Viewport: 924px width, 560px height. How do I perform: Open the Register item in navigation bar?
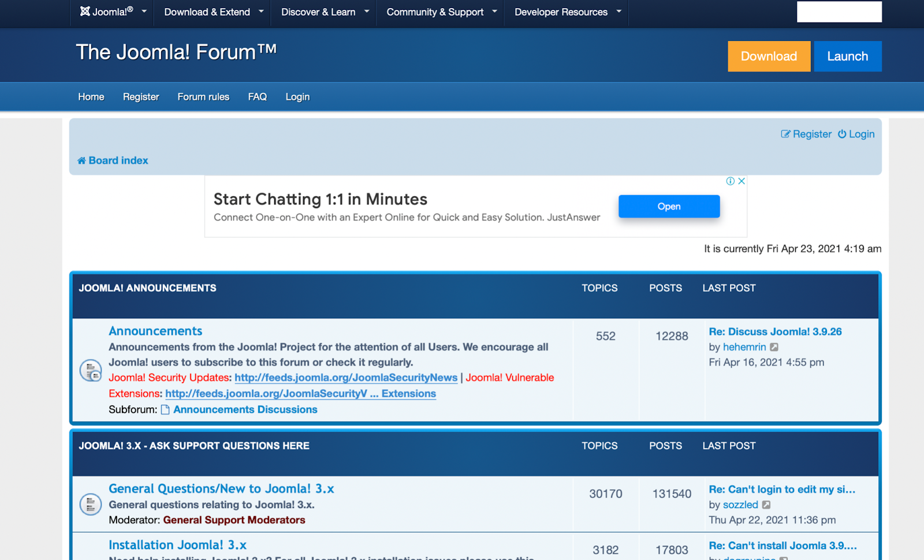point(141,97)
